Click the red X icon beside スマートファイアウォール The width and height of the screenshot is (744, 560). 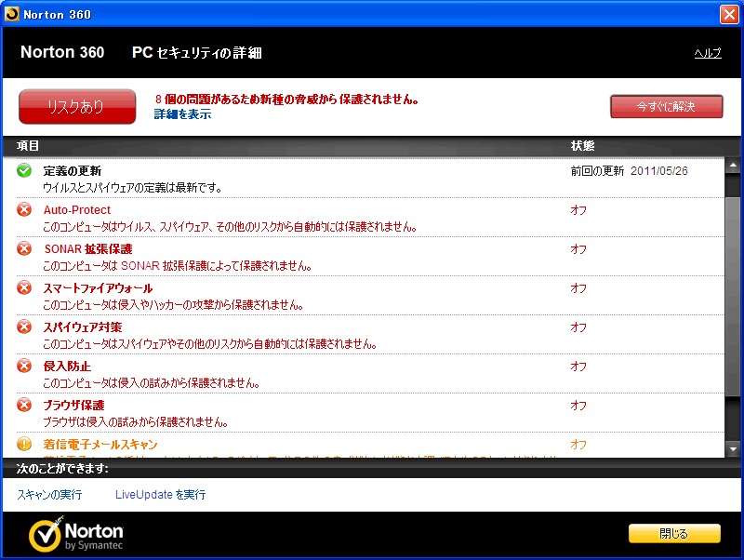click(24, 287)
